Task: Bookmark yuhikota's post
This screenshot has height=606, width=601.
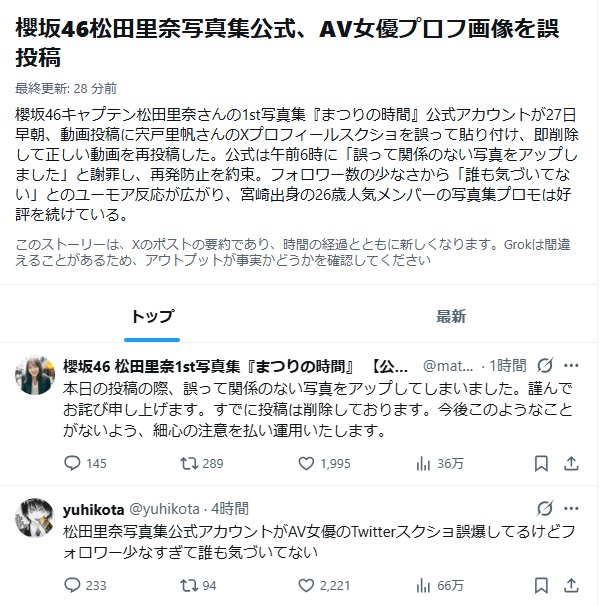Action: [541, 586]
